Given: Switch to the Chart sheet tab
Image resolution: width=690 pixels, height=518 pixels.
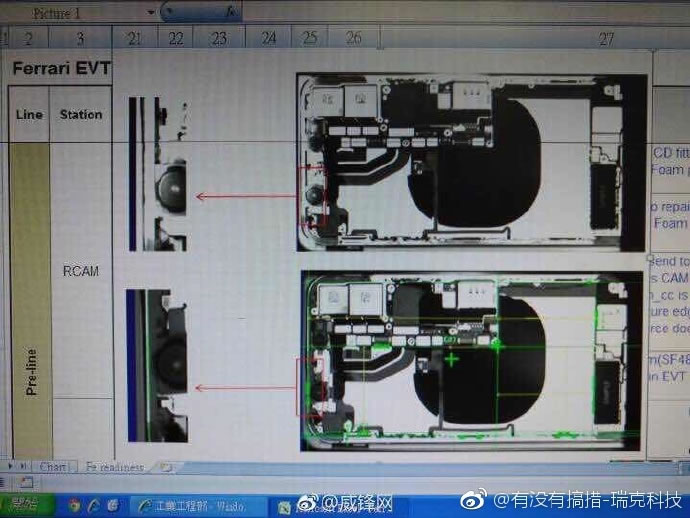Looking at the screenshot, I should (53, 467).
